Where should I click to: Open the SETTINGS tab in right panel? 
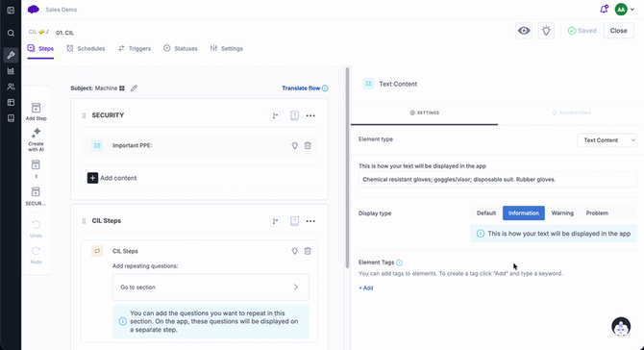pyautogui.click(x=424, y=112)
